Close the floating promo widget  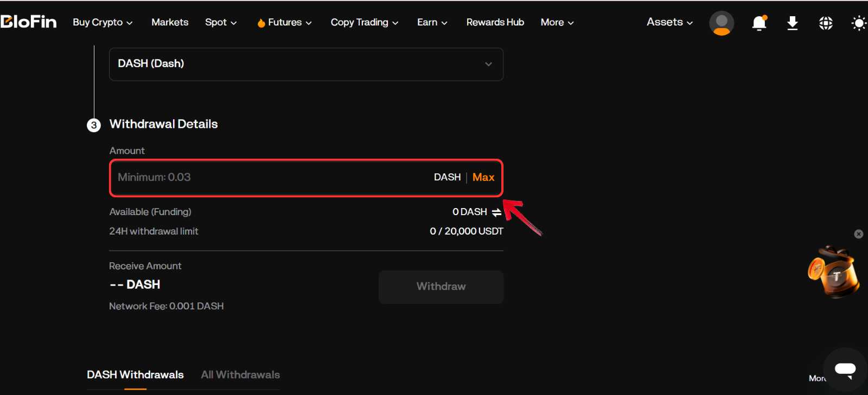[858, 234]
